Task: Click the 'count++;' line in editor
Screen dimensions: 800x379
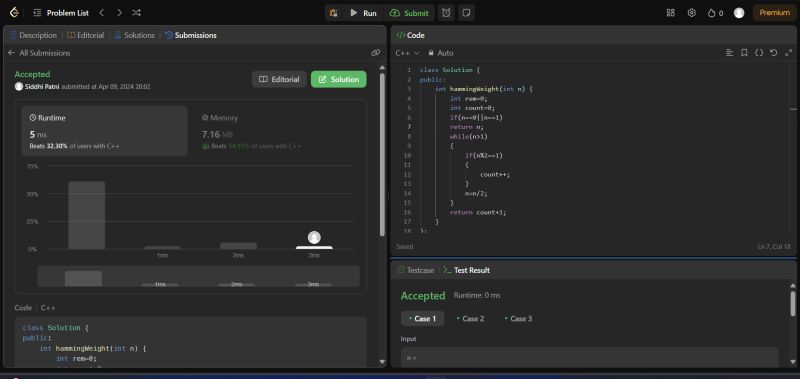Action: [495, 174]
